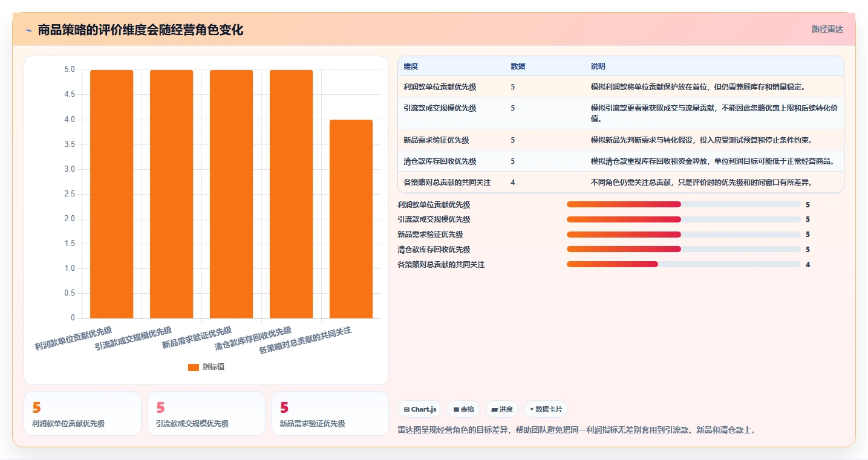The height and width of the screenshot is (460, 868).
Task: Click the 5.0 y-axis tick label
Action: (70, 70)
